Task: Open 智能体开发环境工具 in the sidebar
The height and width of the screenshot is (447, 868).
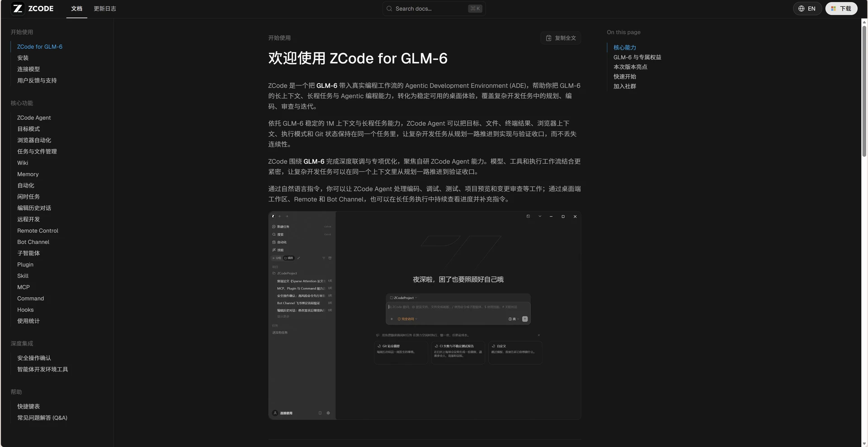Action: 43,370
